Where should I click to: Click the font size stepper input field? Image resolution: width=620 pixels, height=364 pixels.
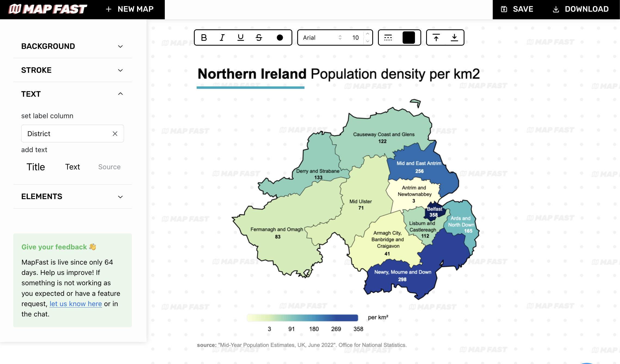355,37
